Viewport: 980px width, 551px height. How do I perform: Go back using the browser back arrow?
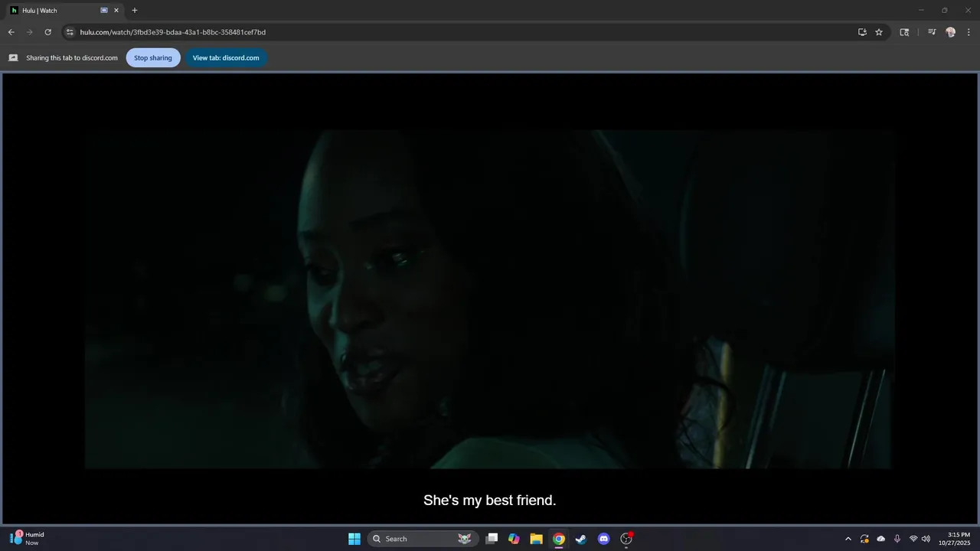(x=11, y=32)
